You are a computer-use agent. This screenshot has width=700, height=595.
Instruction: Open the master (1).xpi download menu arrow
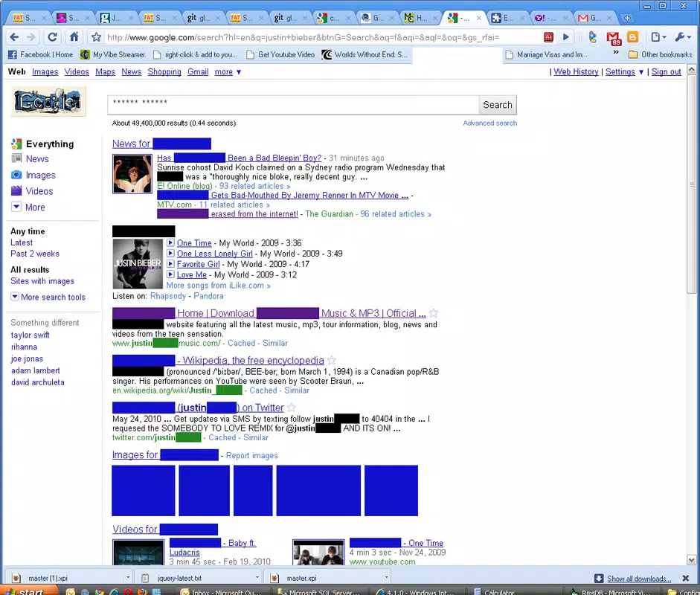[128, 578]
